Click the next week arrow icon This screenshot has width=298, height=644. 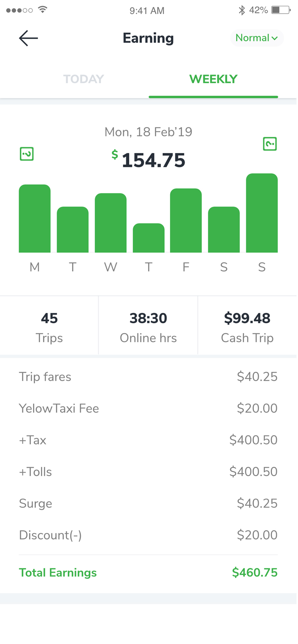pyautogui.click(x=270, y=143)
